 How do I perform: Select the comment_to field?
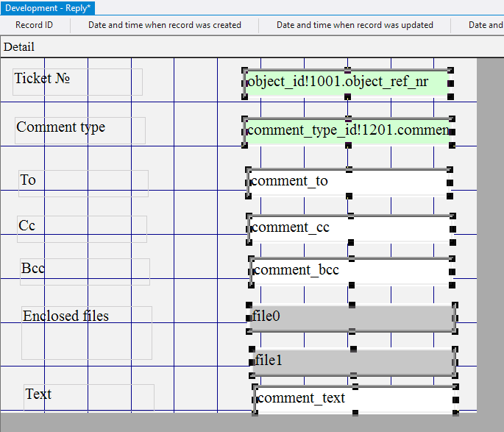[x=349, y=182]
